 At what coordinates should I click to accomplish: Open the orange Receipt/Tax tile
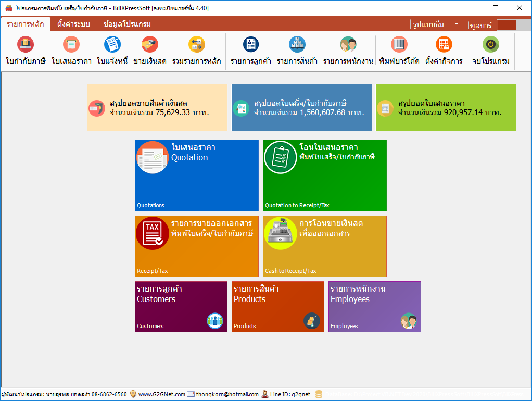tap(197, 246)
